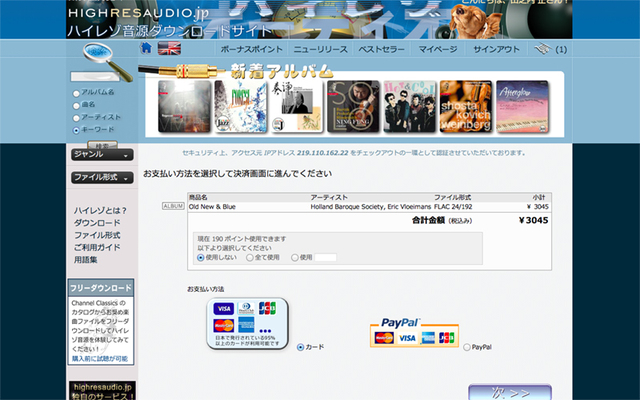Click the highresaudio.jp 独自のサービス banner
Image resolution: width=640 pixels, height=400 pixels.
click(x=102, y=391)
